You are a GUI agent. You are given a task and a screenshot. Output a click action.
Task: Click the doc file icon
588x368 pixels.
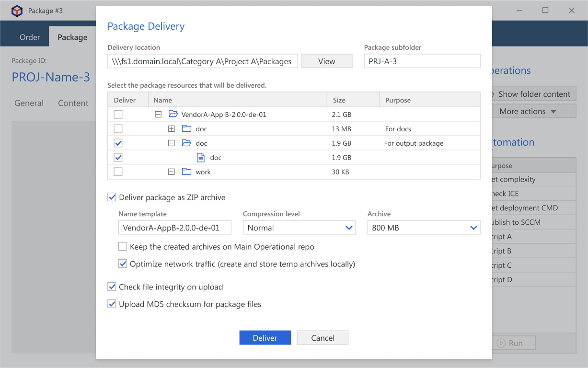point(201,157)
